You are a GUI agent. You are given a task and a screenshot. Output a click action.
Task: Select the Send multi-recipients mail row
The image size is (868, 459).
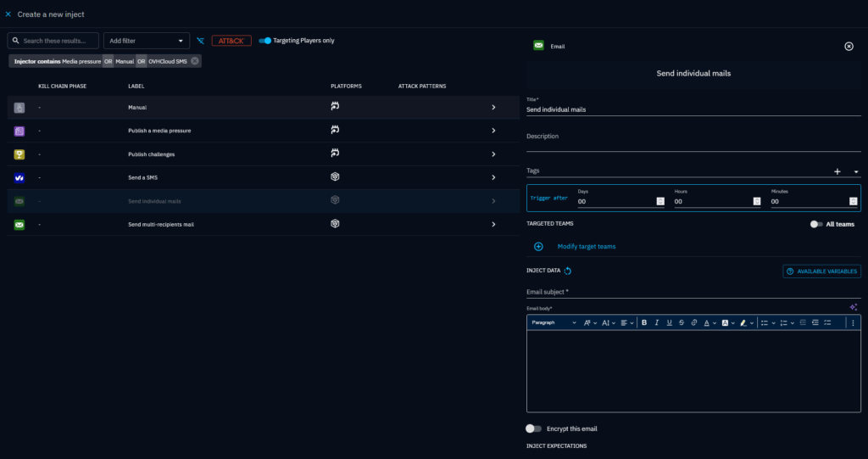point(254,224)
